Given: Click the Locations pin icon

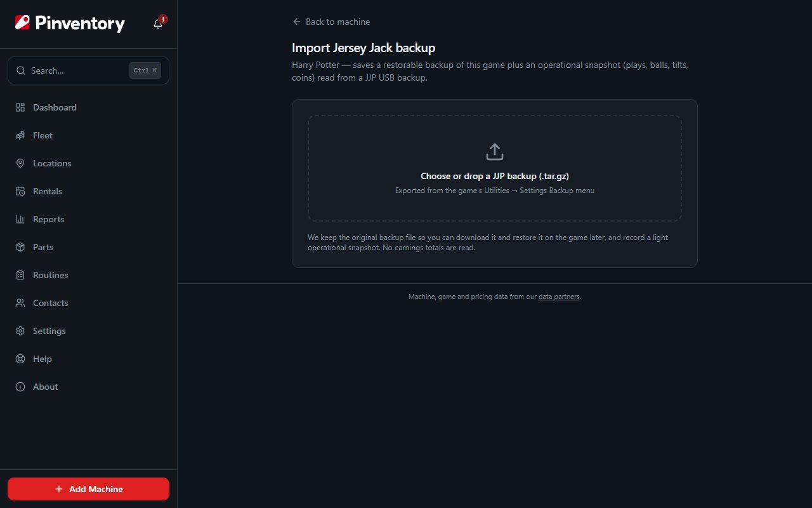Looking at the screenshot, I should 20,163.
